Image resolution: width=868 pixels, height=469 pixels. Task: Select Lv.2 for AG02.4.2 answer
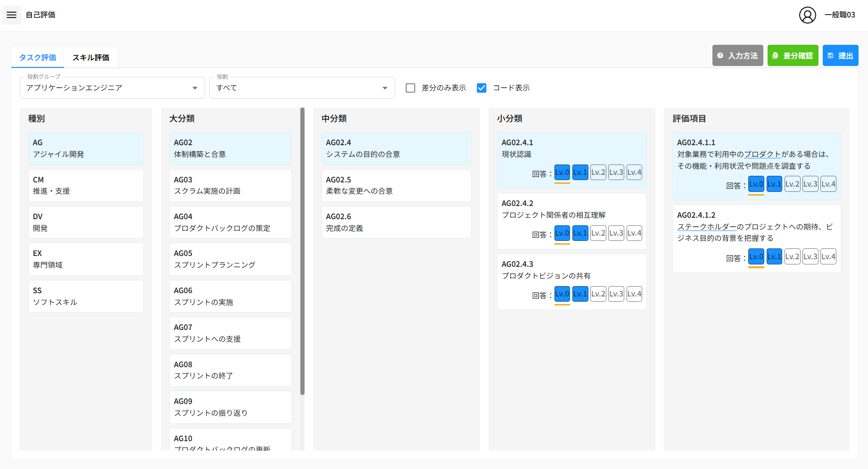[598, 233]
